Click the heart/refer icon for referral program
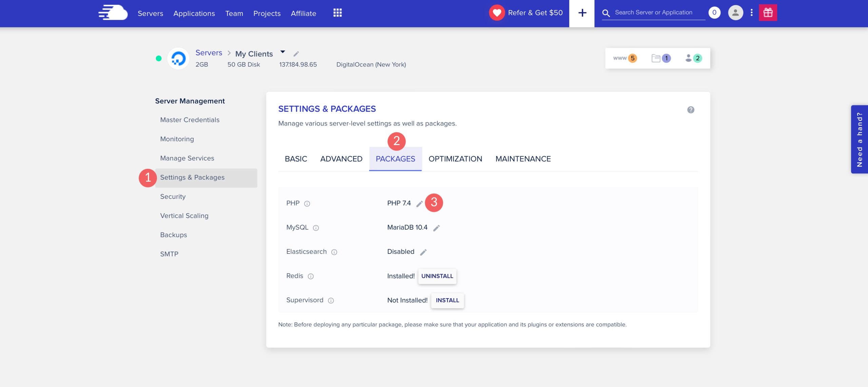 coord(498,12)
